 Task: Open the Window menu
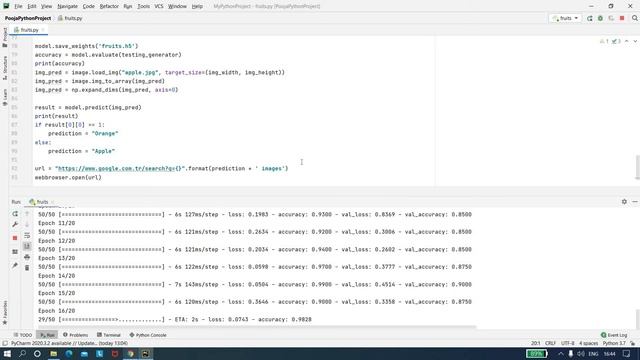[x=177, y=7]
